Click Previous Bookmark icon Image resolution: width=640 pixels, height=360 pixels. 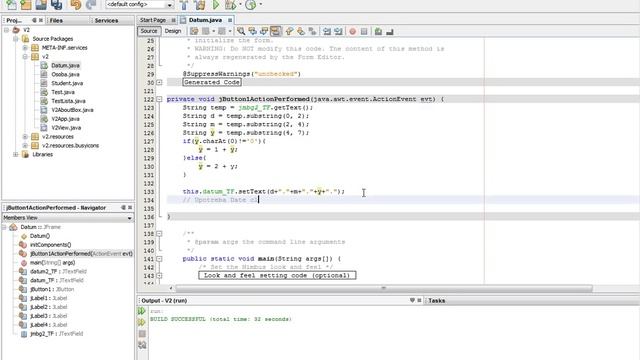(x=289, y=31)
